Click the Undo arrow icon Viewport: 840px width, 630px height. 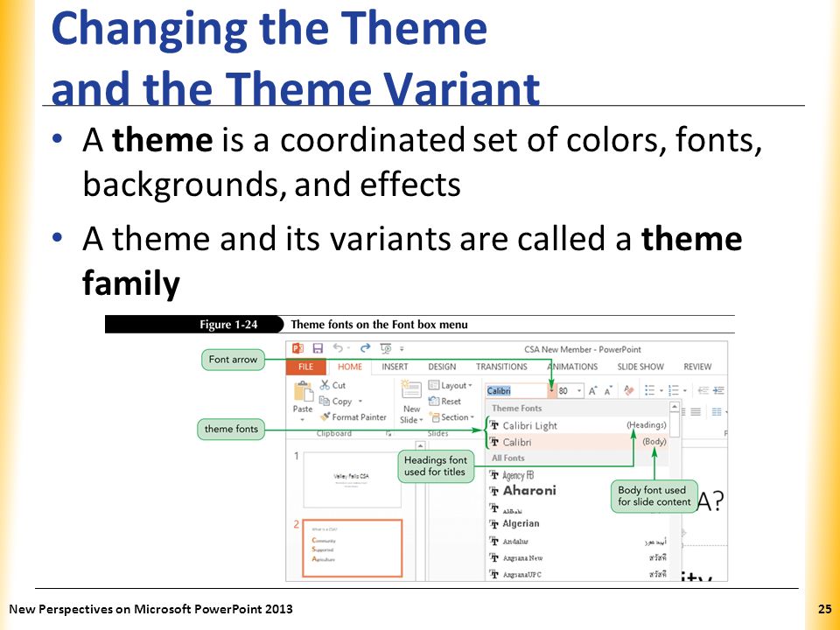[x=338, y=348]
